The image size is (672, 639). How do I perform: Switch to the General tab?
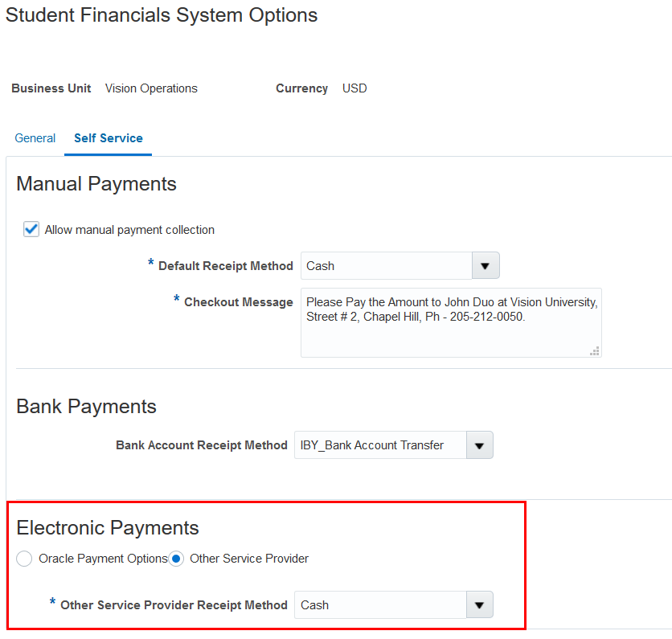pos(35,137)
